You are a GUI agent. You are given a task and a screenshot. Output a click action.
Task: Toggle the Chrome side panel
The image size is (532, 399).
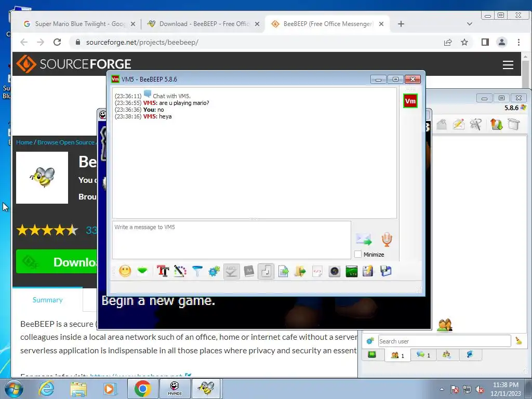coord(485,42)
